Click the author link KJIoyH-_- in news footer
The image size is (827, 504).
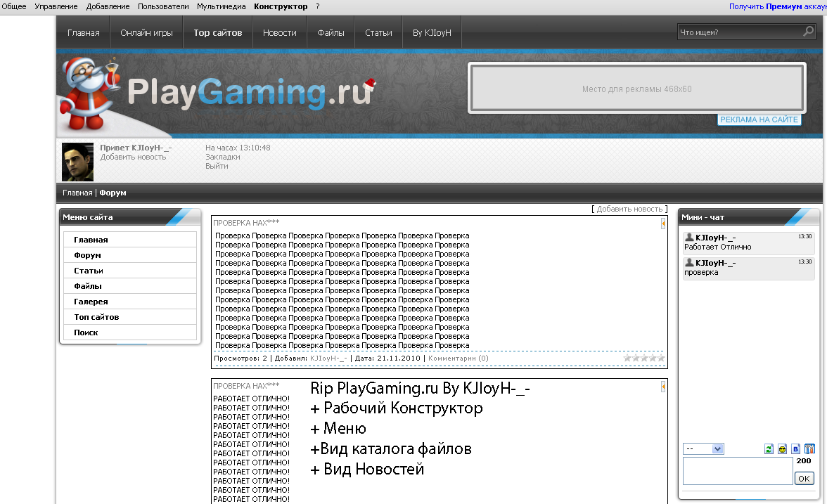tap(328, 358)
